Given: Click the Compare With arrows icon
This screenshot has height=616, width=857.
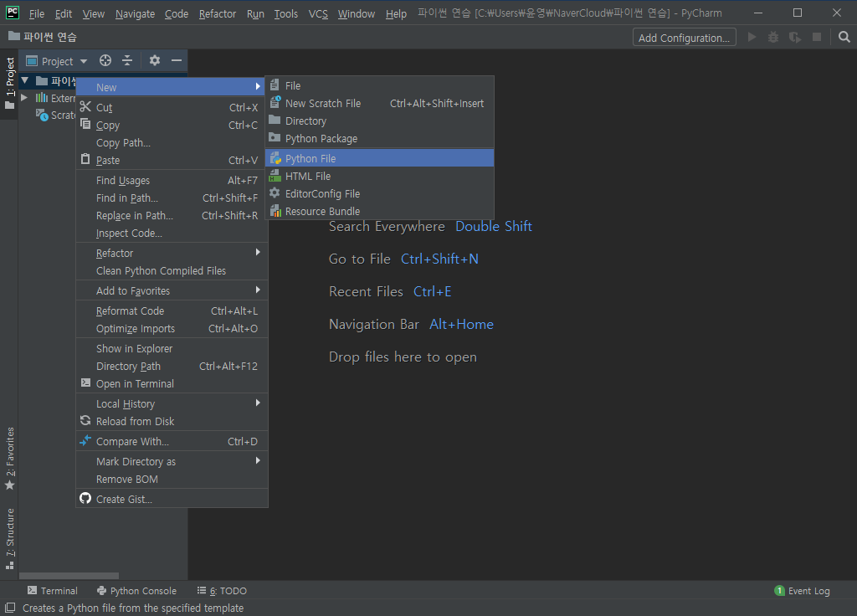Looking at the screenshot, I should (85, 440).
